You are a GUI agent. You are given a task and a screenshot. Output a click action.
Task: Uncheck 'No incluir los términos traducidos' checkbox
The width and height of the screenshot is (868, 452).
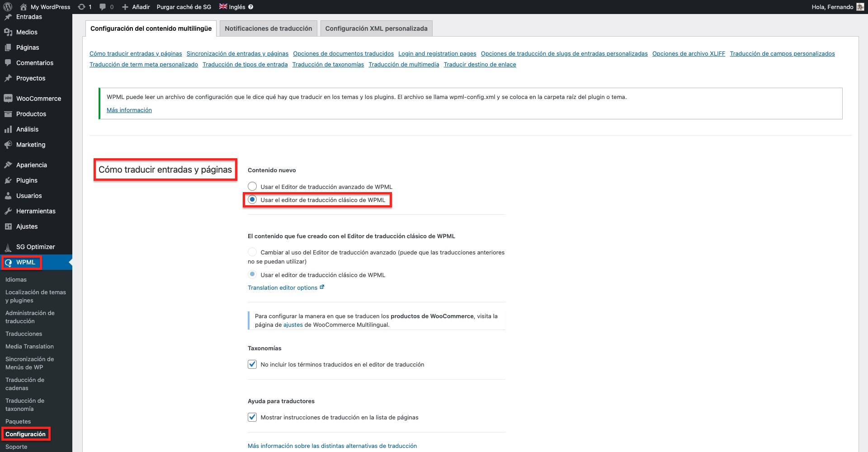[x=252, y=364]
